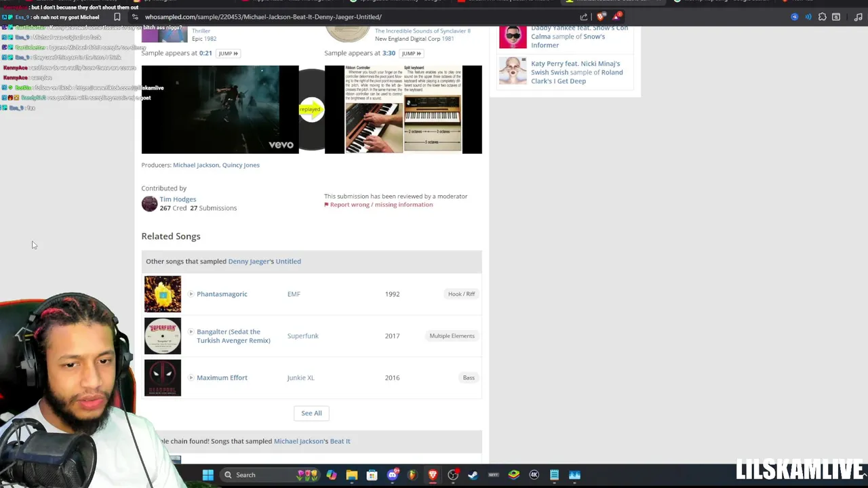868x488 pixels.
Task: Open Roland Clark's I Get Deep
Action: [576, 77]
